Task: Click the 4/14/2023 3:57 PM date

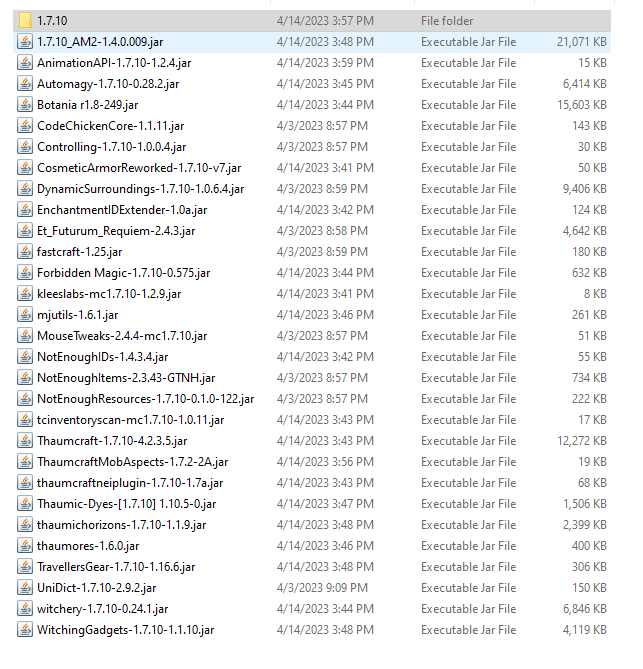Action: 325,21
